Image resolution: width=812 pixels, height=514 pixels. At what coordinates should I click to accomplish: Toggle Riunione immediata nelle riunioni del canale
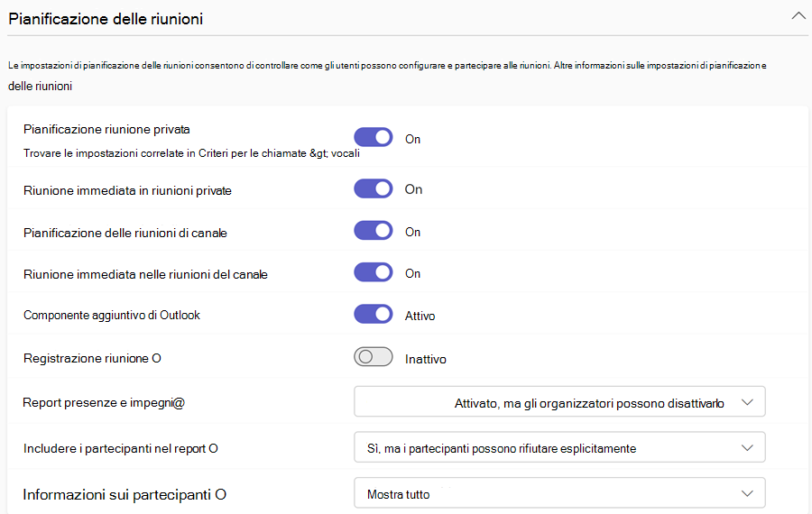374,272
